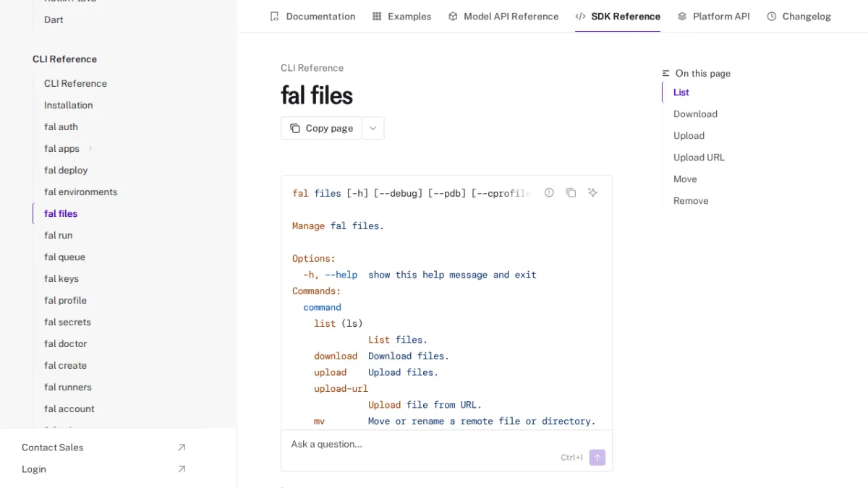The height and width of the screenshot is (488, 868).
Task: Click 'Manage fal files.' text in code block
Action: point(338,226)
